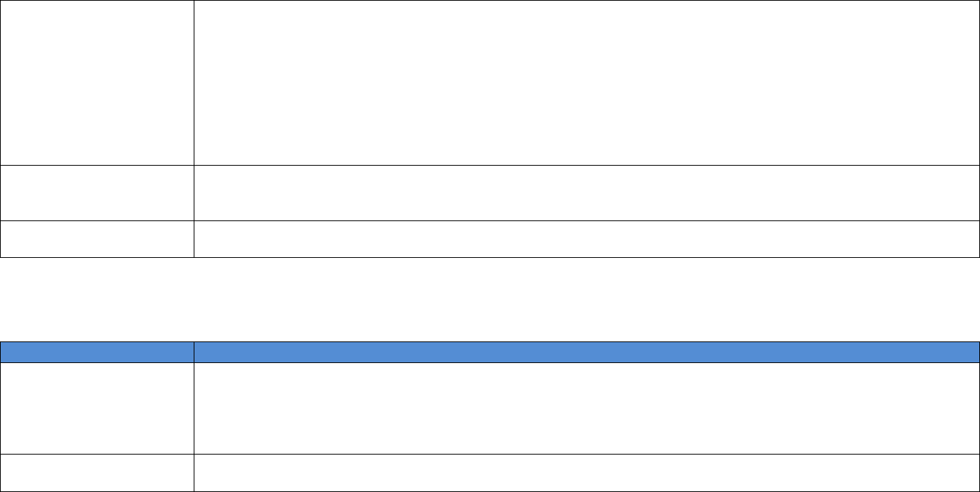Click the border between upper table's middle and bottom rows
Viewport: 980px width, 492px height.
coord(490,220)
